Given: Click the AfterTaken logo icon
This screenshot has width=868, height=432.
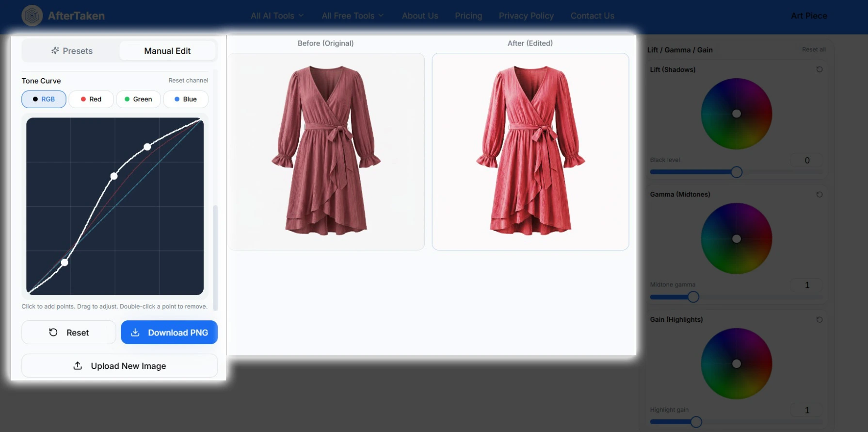Looking at the screenshot, I should 32,16.
